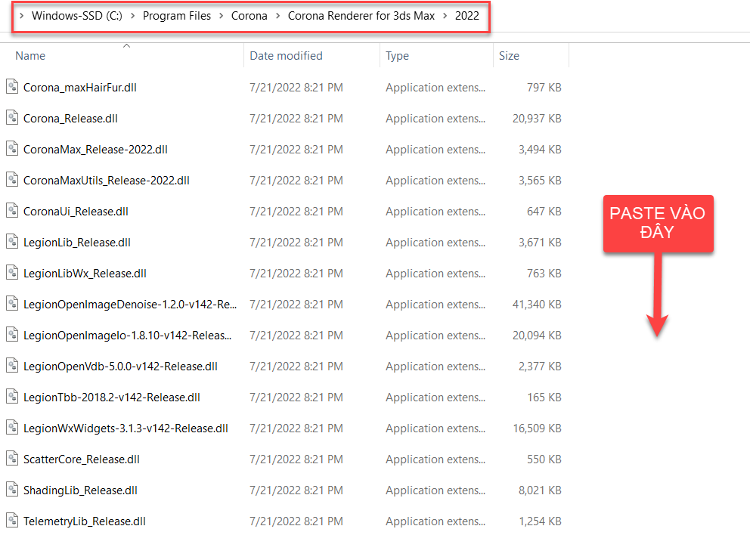Image resolution: width=750 pixels, height=560 pixels.
Task: Click the 2022 folder in breadcrumb
Action: (x=466, y=16)
